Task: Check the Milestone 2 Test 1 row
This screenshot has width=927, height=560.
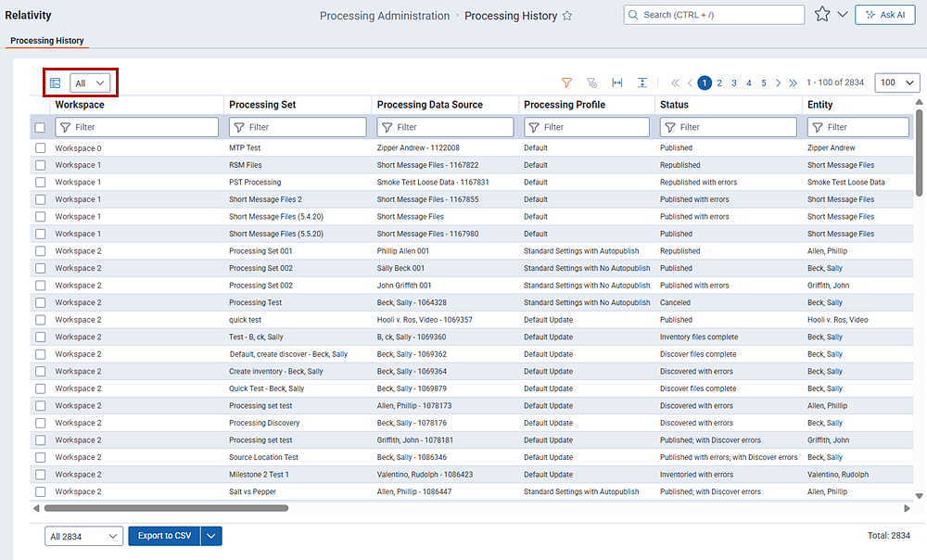Action: (40, 475)
